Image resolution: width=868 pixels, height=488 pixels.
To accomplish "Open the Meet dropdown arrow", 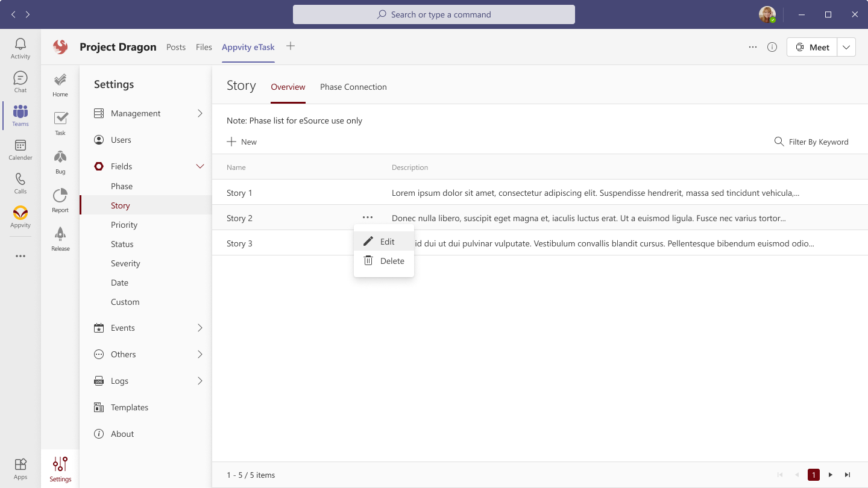I will click(846, 47).
